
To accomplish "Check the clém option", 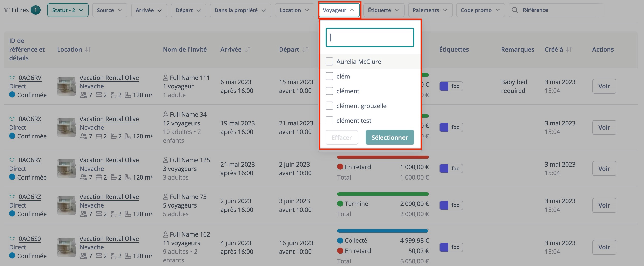I will [329, 76].
